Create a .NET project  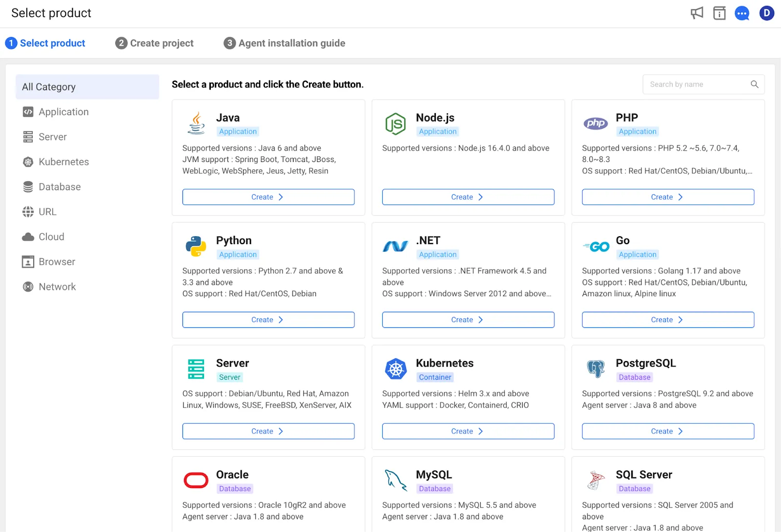coord(468,320)
